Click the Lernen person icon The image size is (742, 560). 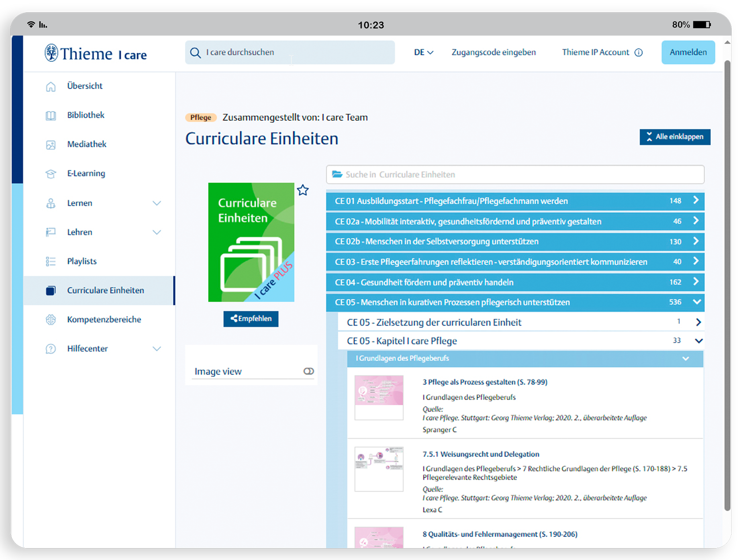(x=51, y=203)
